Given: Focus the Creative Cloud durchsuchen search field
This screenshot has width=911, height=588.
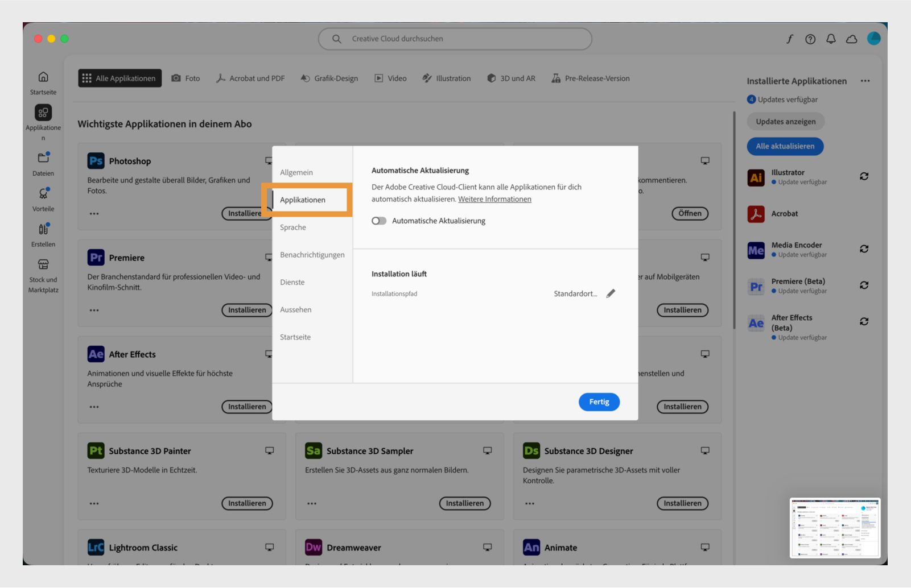Looking at the screenshot, I should coord(455,39).
